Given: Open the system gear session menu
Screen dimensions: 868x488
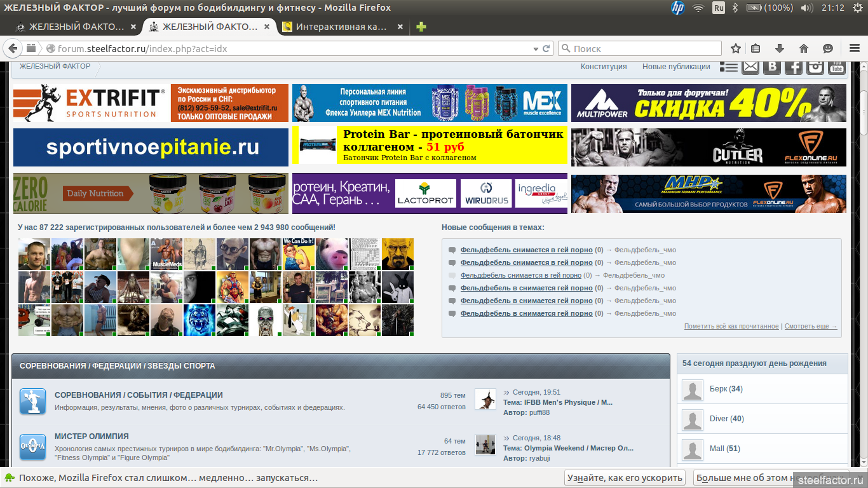Looking at the screenshot, I should 857,8.
